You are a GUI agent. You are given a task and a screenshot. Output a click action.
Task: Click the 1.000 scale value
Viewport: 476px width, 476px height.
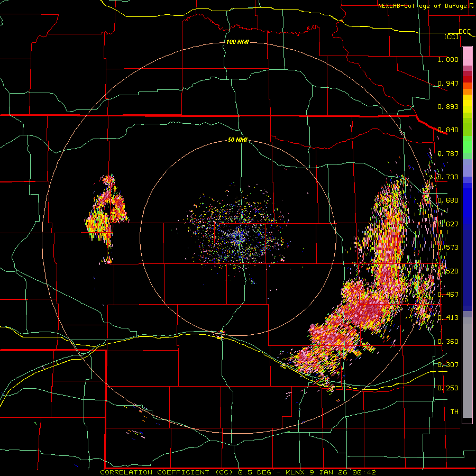point(448,59)
